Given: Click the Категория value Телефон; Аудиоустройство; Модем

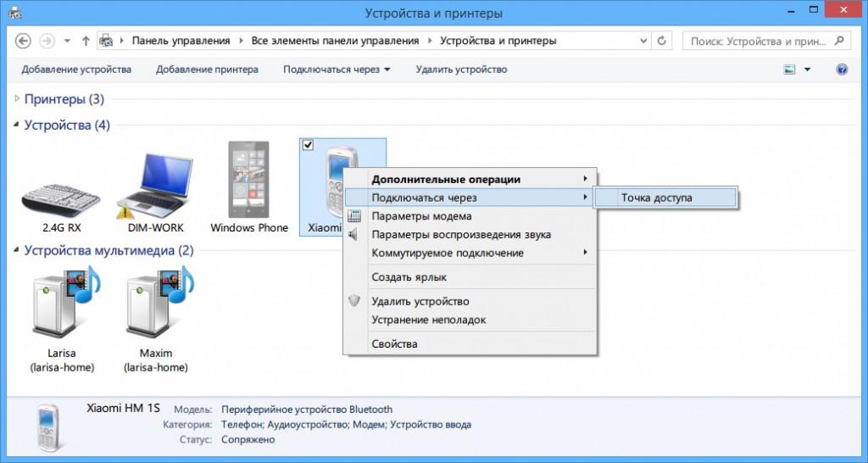Looking at the screenshot, I should pyautogui.click(x=346, y=425).
